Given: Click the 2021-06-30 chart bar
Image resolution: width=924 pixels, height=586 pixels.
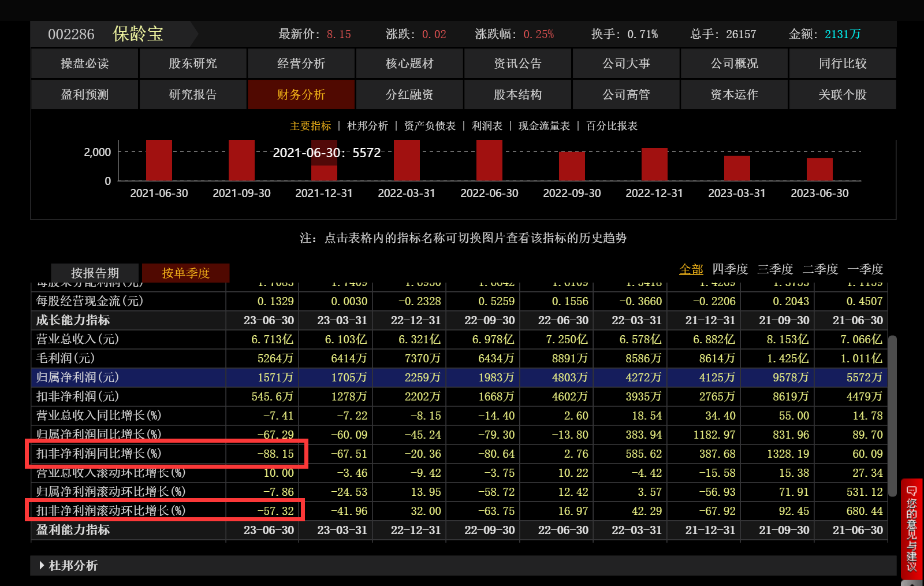Looking at the screenshot, I should 159,160.
